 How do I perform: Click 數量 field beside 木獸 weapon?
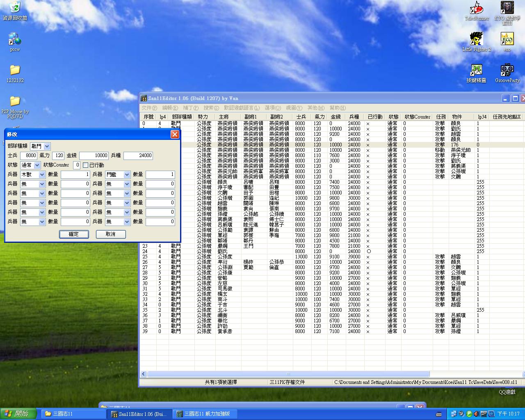pos(75,174)
